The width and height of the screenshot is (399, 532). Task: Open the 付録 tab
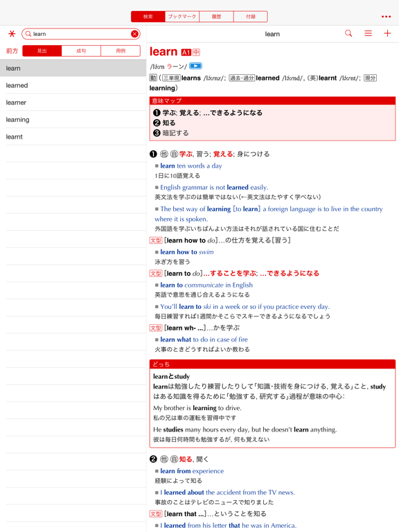(x=251, y=17)
